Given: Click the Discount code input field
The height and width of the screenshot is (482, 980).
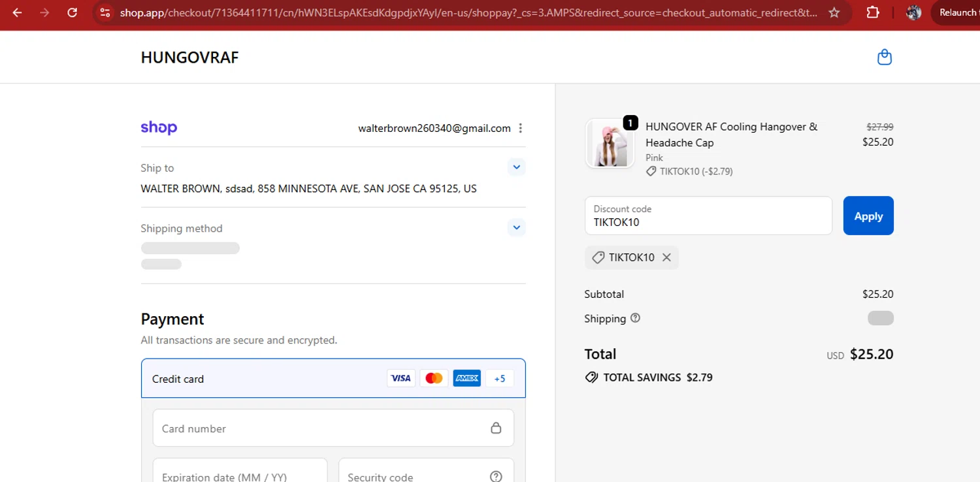Looking at the screenshot, I should pos(708,216).
